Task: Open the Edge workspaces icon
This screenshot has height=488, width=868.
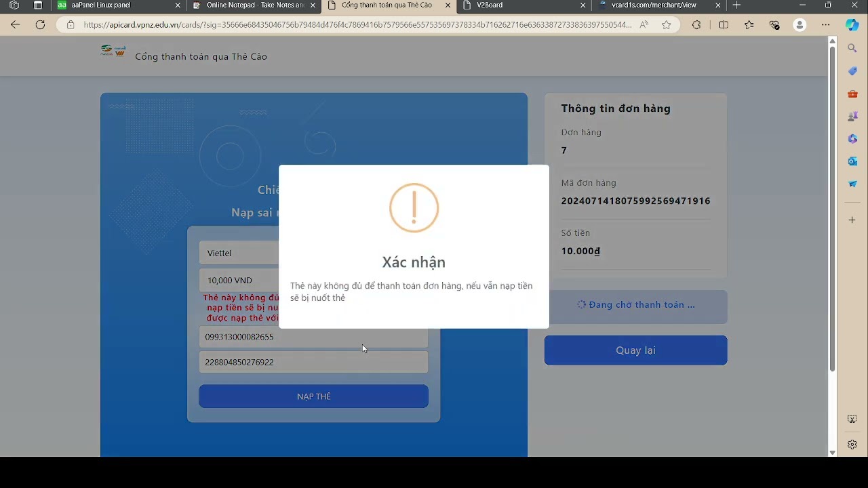Action: [x=14, y=5]
